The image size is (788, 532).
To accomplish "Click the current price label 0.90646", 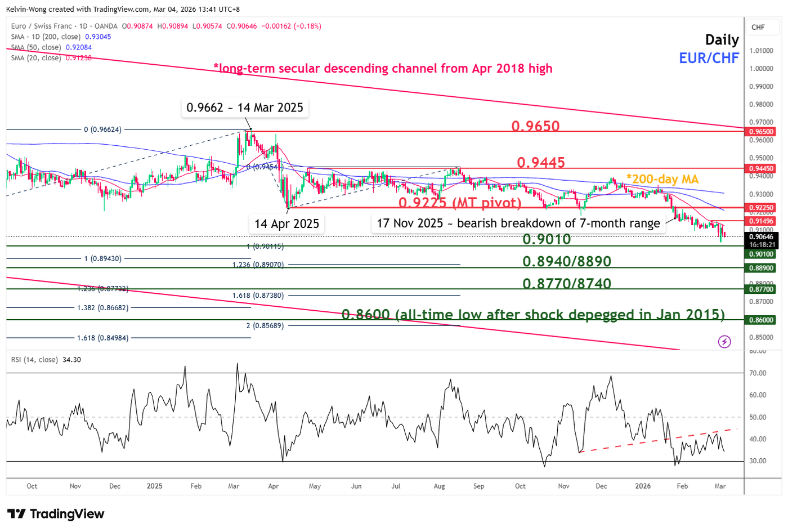I will [x=763, y=238].
